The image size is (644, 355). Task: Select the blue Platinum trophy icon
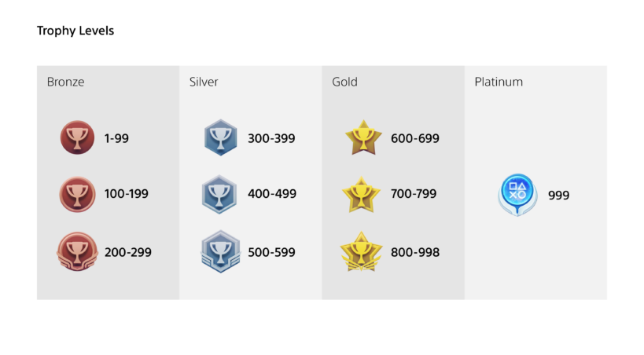click(x=517, y=195)
